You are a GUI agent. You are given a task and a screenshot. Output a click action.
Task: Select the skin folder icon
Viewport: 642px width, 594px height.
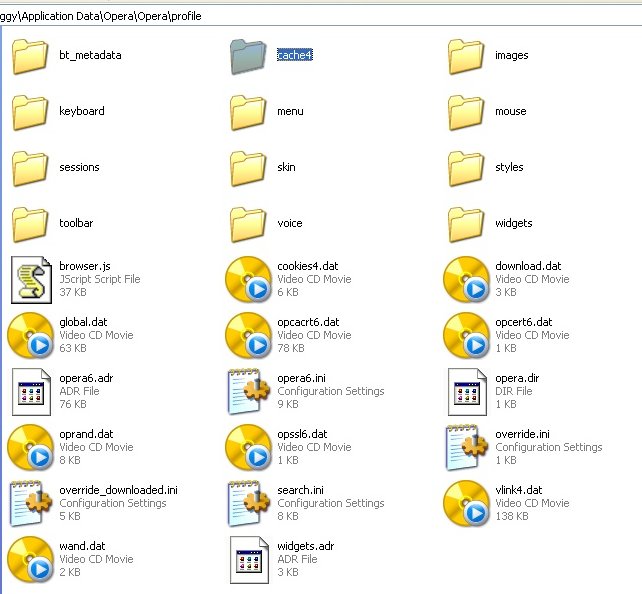[247, 167]
